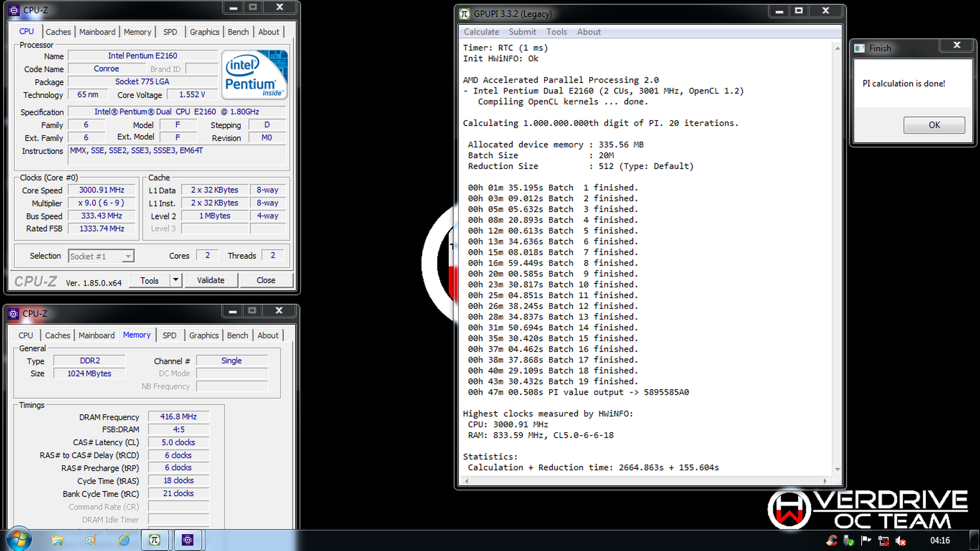Image resolution: width=980 pixels, height=551 pixels.
Task: Open the Caches tab in lower CPU-Z window
Action: coord(57,336)
